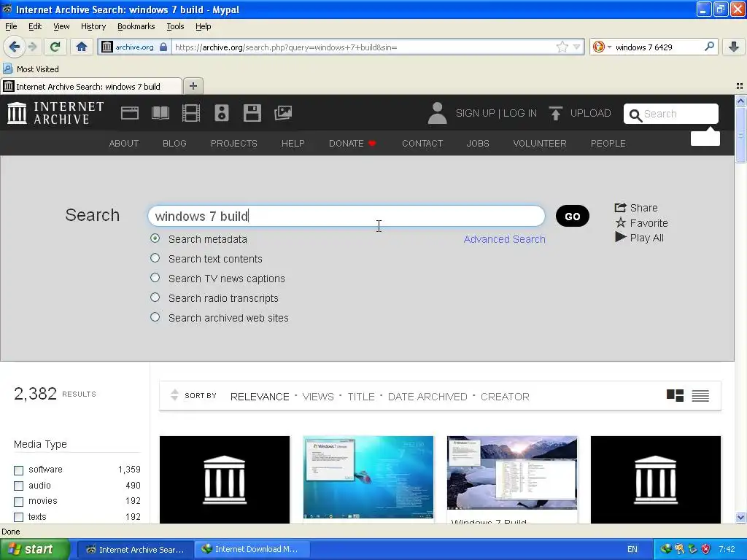Open a new tab with plus button
The width and height of the screenshot is (747, 560).
pyautogui.click(x=193, y=86)
